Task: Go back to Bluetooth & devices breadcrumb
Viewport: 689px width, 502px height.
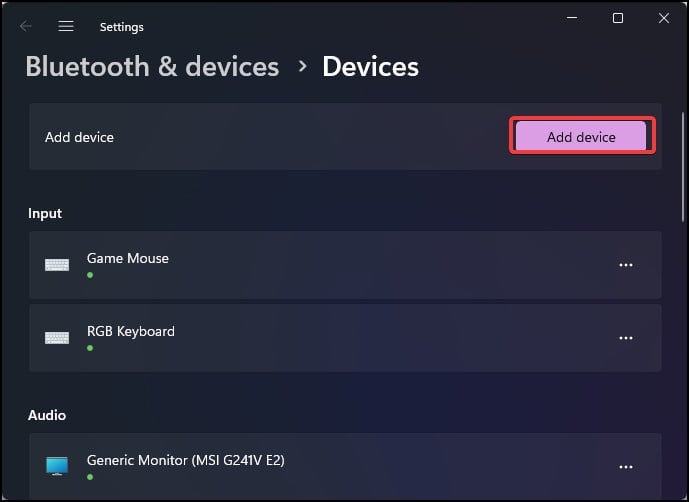Action: tap(152, 67)
